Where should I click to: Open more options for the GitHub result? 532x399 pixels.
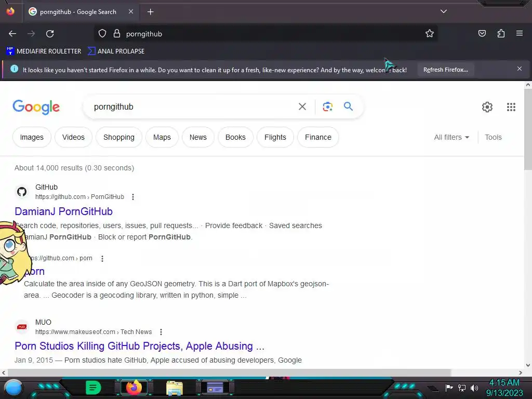133,197
